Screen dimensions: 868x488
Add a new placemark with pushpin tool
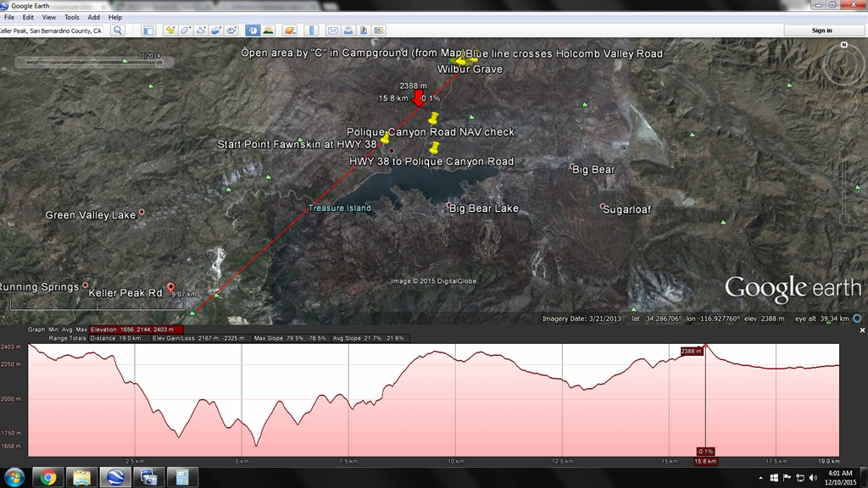170,30
